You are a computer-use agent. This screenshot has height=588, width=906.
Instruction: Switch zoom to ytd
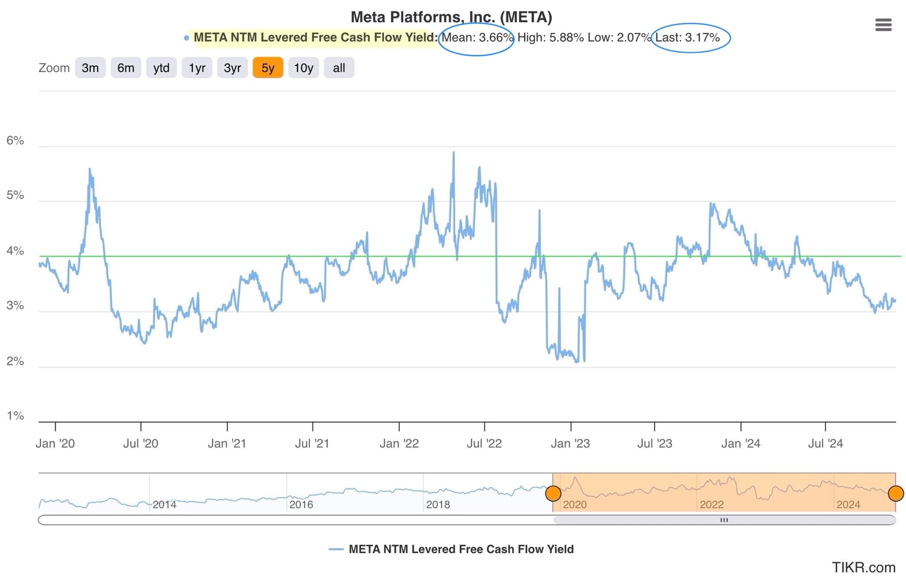(161, 68)
